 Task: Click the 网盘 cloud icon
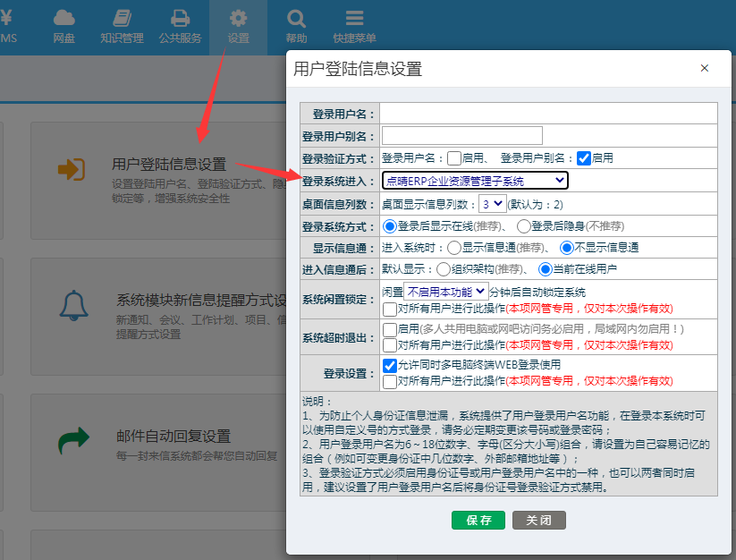click(x=63, y=18)
